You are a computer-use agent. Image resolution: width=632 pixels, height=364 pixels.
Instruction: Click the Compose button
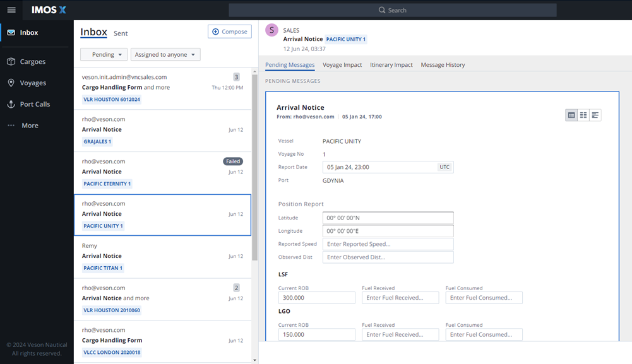(x=230, y=32)
